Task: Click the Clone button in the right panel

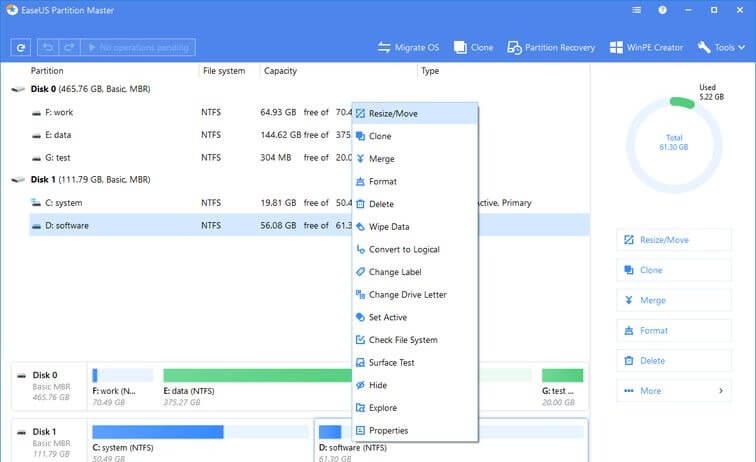Action: [x=674, y=270]
